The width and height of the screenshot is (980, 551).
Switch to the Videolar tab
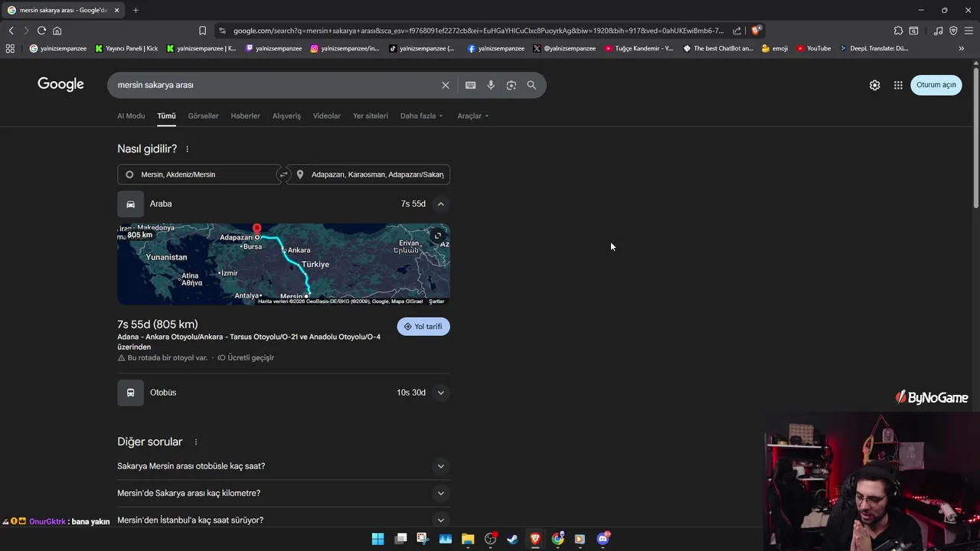[x=326, y=116]
